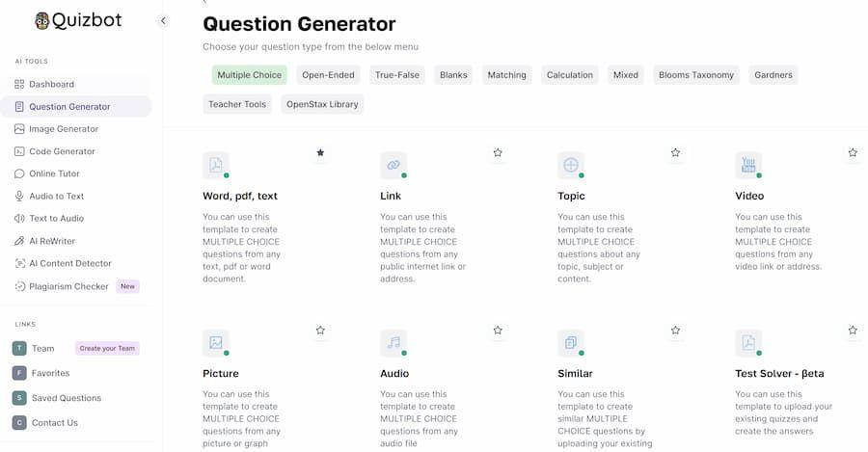Click the Create your Team button
The image size is (868, 452).
click(107, 349)
